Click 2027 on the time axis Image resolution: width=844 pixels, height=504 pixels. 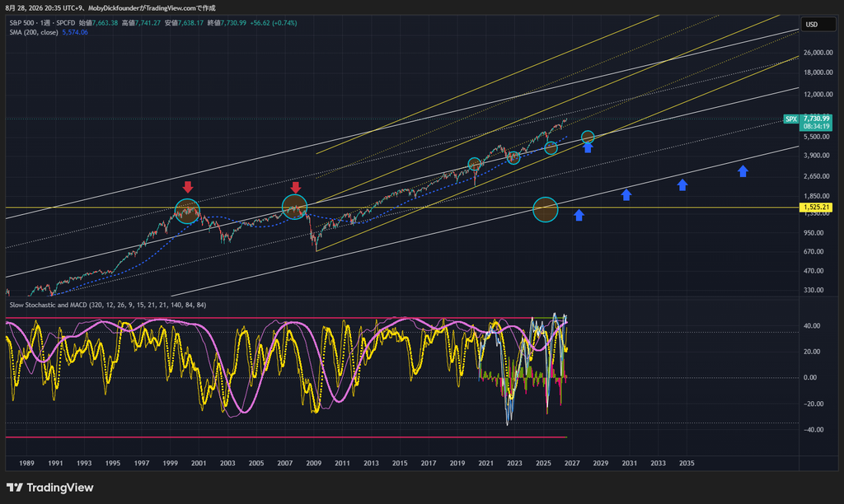(x=572, y=463)
